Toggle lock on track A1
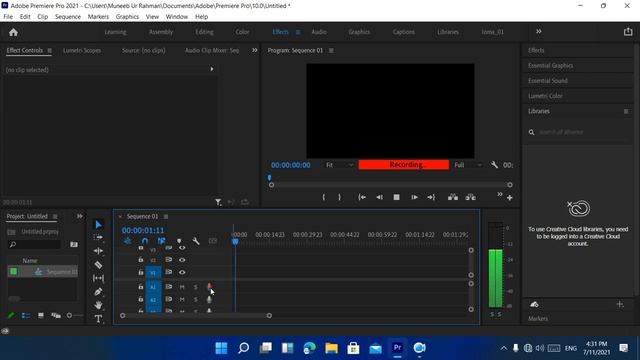The width and height of the screenshot is (640, 360). click(140, 287)
